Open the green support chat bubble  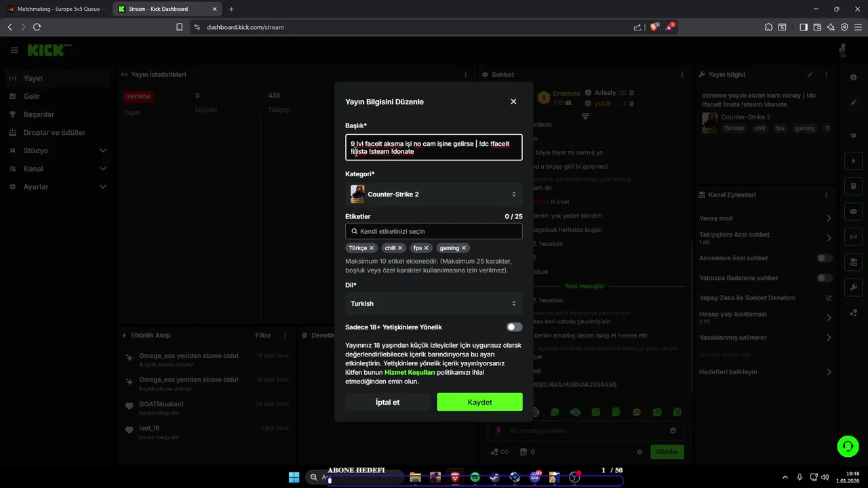point(848,445)
